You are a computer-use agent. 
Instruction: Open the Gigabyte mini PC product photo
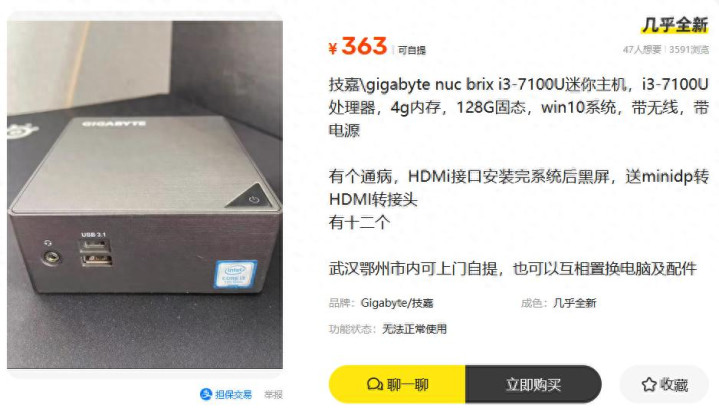point(145,194)
